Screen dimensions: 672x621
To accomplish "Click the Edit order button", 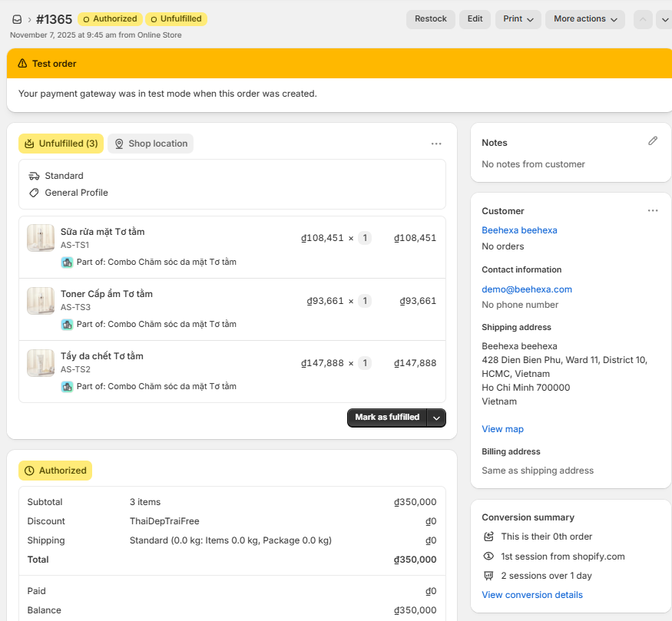I will (475, 19).
